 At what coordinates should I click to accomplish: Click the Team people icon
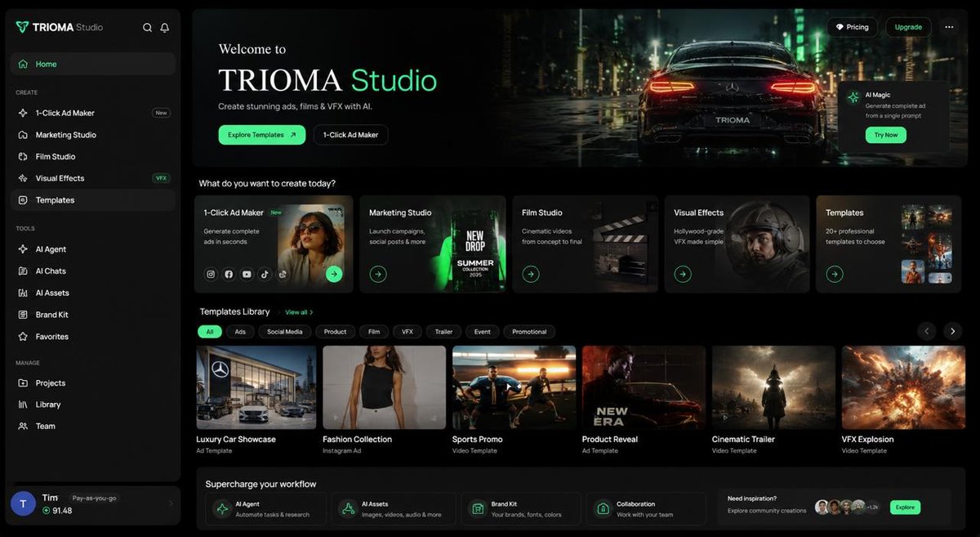(x=23, y=426)
